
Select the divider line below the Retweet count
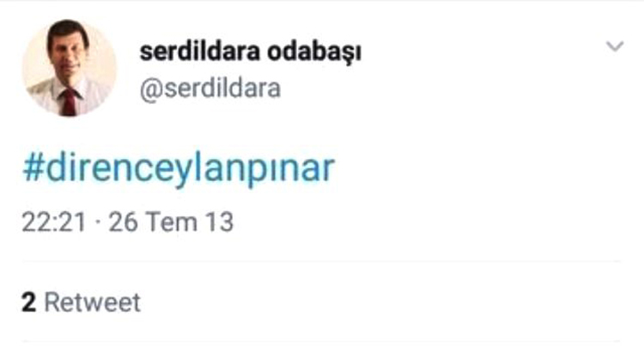(x=321, y=340)
